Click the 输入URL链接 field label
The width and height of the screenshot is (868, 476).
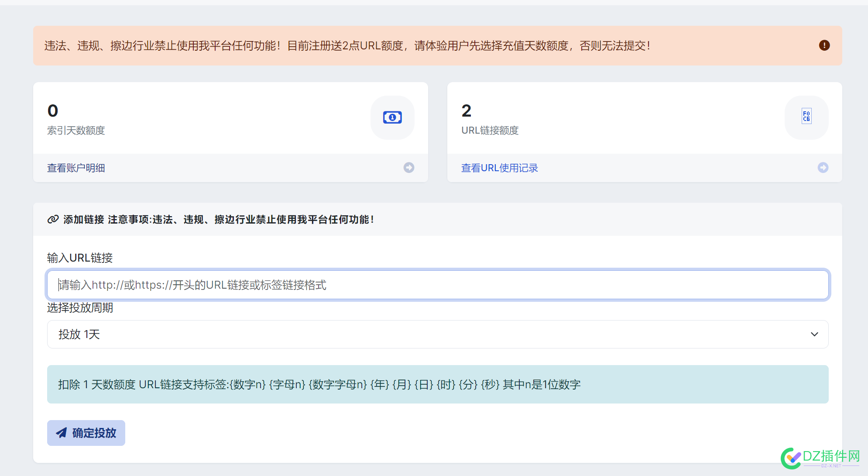pyautogui.click(x=80, y=258)
